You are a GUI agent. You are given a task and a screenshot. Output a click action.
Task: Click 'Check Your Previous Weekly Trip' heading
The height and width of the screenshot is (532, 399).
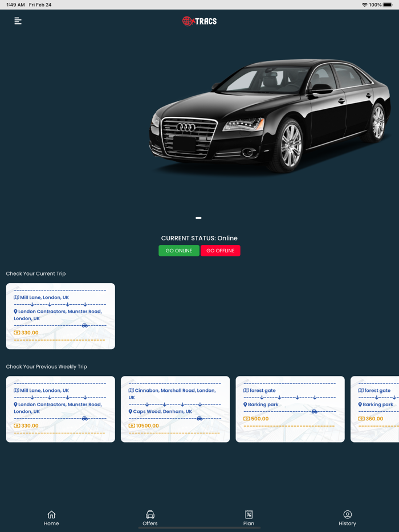[47, 366]
